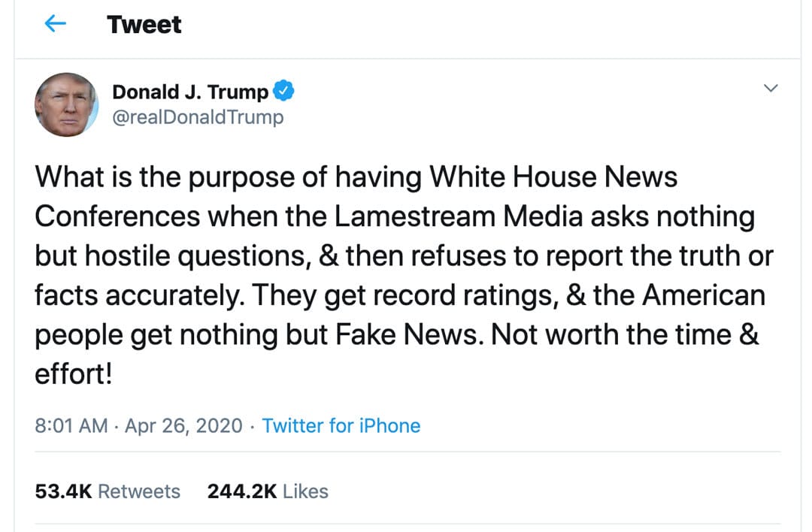Open the Twitter for iPhone source link

pyautogui.click(x=341, y=426)
